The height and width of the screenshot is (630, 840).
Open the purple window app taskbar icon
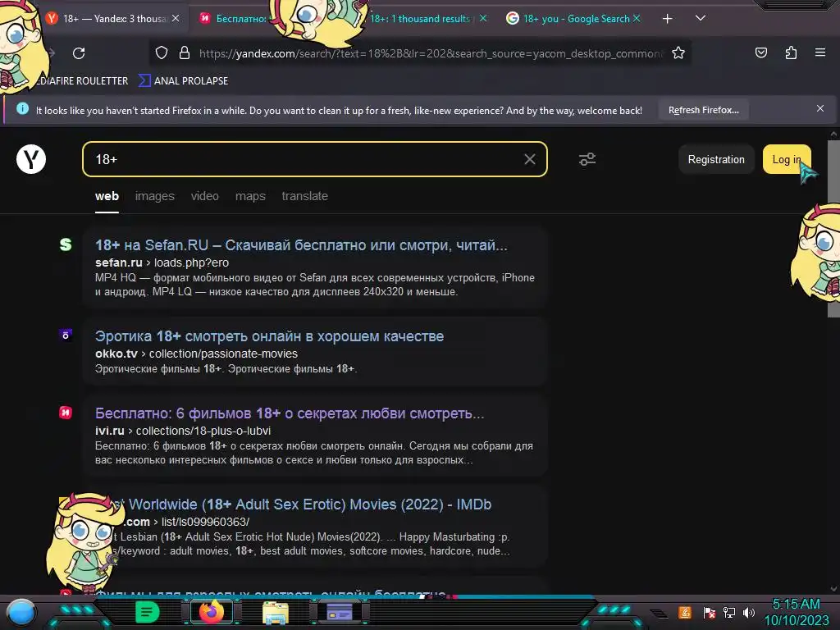(340, 612)
